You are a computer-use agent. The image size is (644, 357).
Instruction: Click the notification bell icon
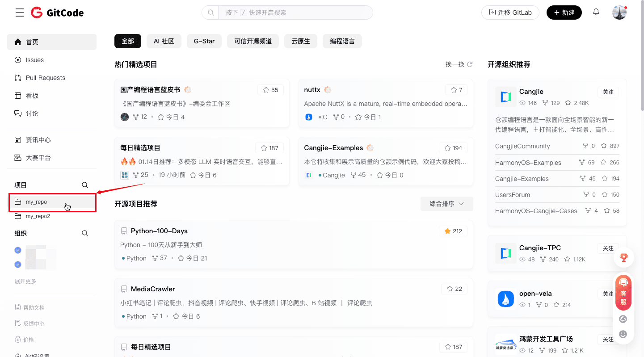tap(596, 13)
